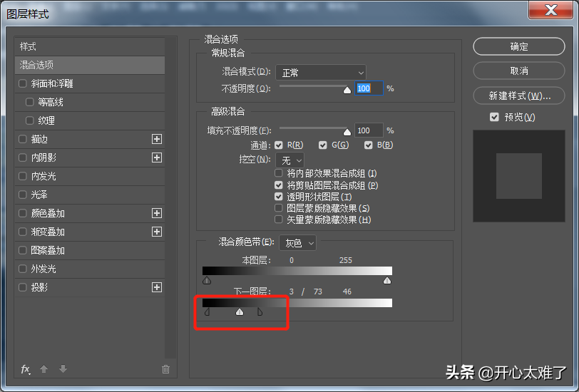Enable the 光泽 checkbox
Viewport: 579px width, 392px height.
pos(23,195)
